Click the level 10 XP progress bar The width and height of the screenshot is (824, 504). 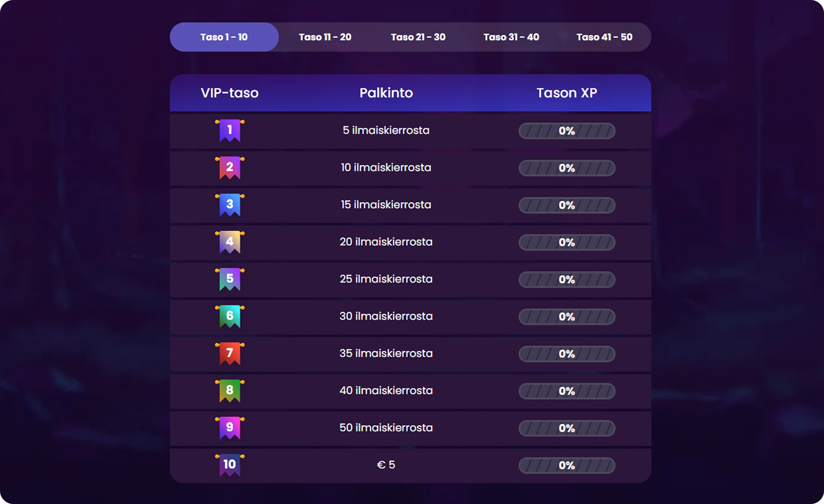tap(566, 465)
